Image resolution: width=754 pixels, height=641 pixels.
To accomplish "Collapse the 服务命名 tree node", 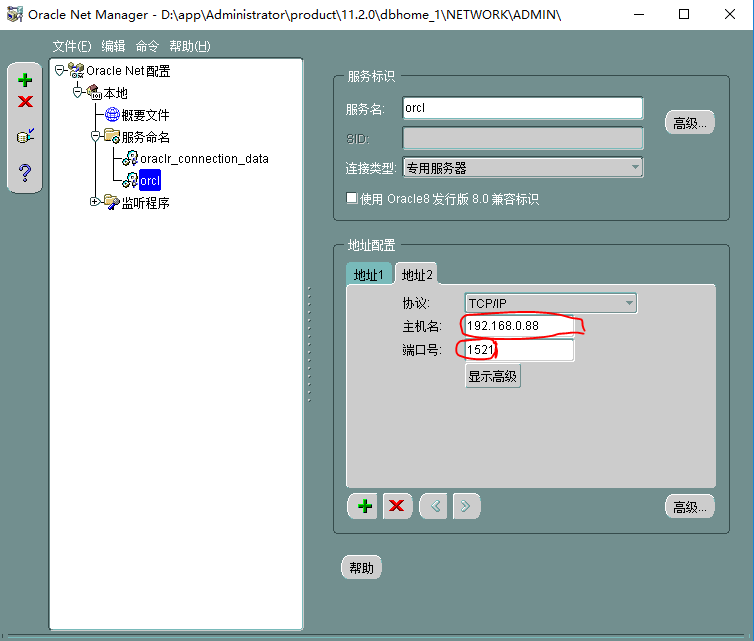I will tap(95, 136).
